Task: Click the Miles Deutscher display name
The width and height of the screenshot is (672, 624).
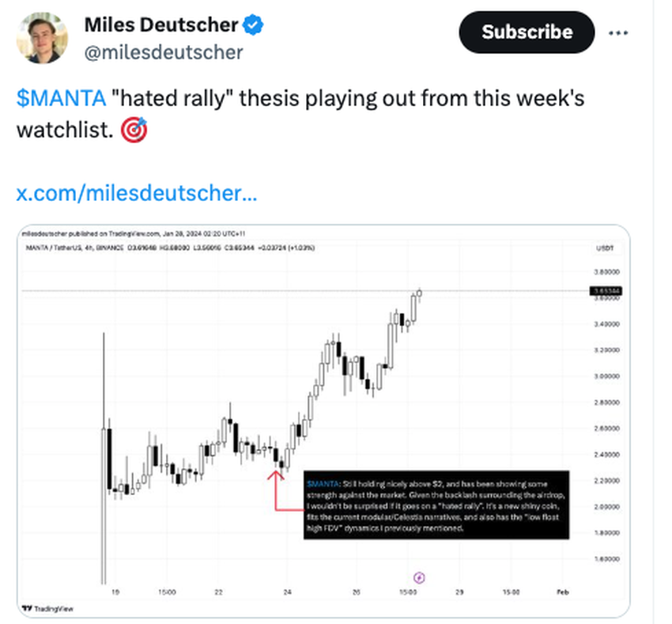Action: coord(161,25)
